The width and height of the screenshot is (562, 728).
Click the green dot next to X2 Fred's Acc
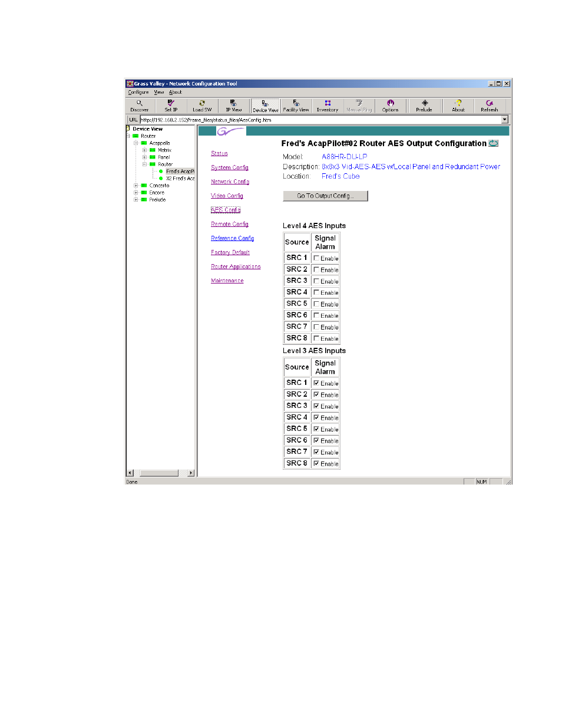tap(161, 179)
